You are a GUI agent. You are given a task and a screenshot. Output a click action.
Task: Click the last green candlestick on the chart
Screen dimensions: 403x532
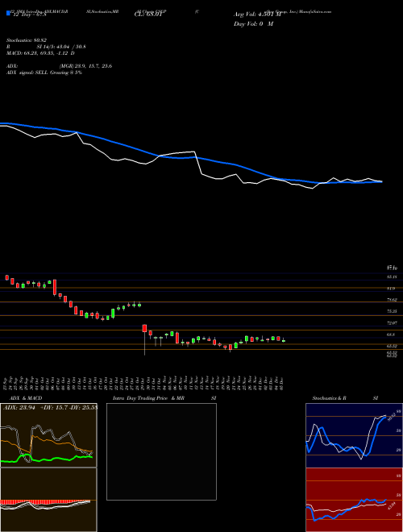[284, 340]
